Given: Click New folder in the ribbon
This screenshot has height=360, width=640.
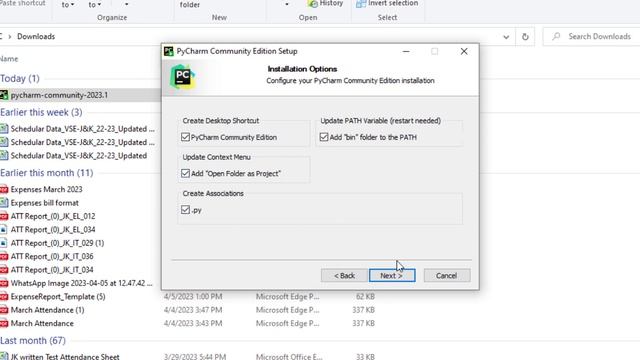Looking at the screenshot, I should (190, 5).
